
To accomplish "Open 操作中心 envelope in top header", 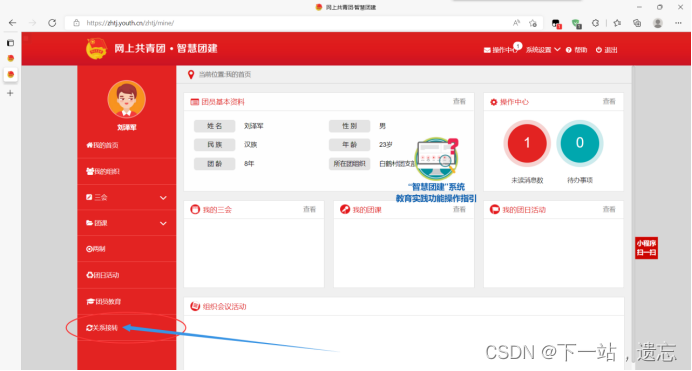I will point(500,50).
